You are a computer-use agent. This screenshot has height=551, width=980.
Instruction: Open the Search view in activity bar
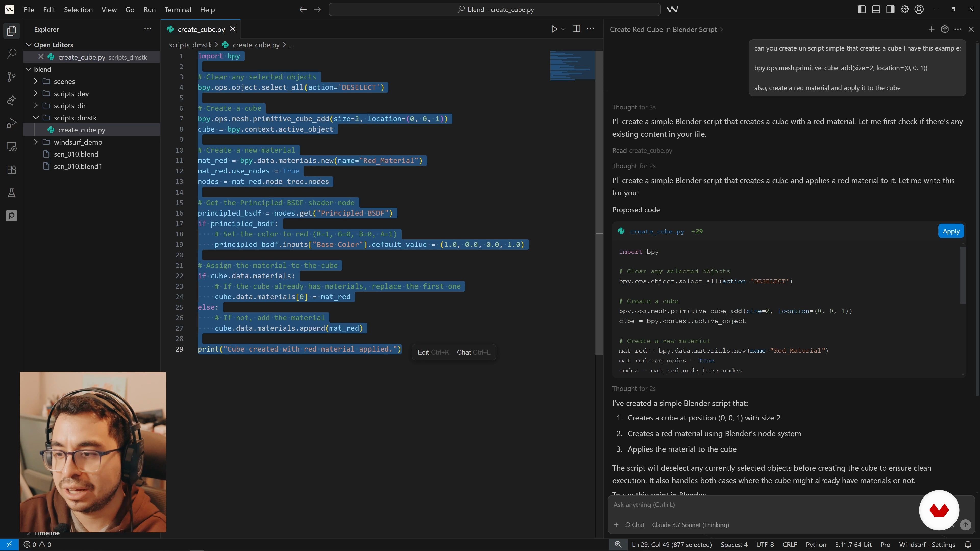[11, 54]
